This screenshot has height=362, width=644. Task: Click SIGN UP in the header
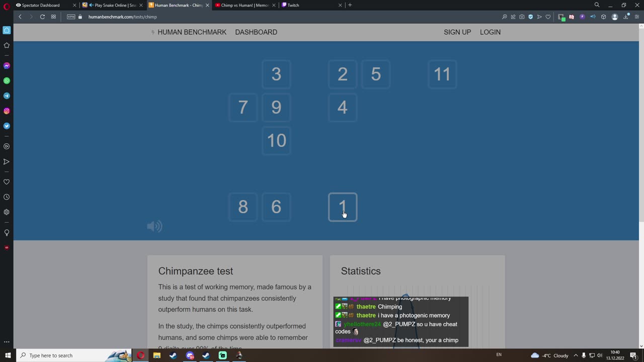point(457,32)
